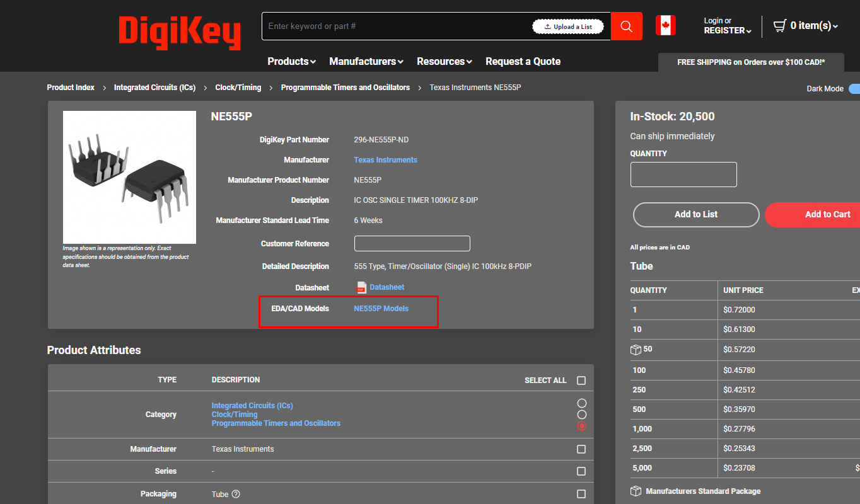The image size is (860, 504).
Task: Expand the Manufacturers menu
Action: tap(366, 61)
